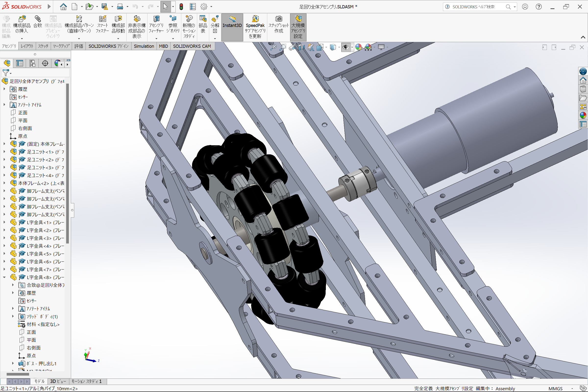The height and width of the screenshot is (392, 588).
Task: Open the Design Library icon in the task pane
Action: [583, 89]
